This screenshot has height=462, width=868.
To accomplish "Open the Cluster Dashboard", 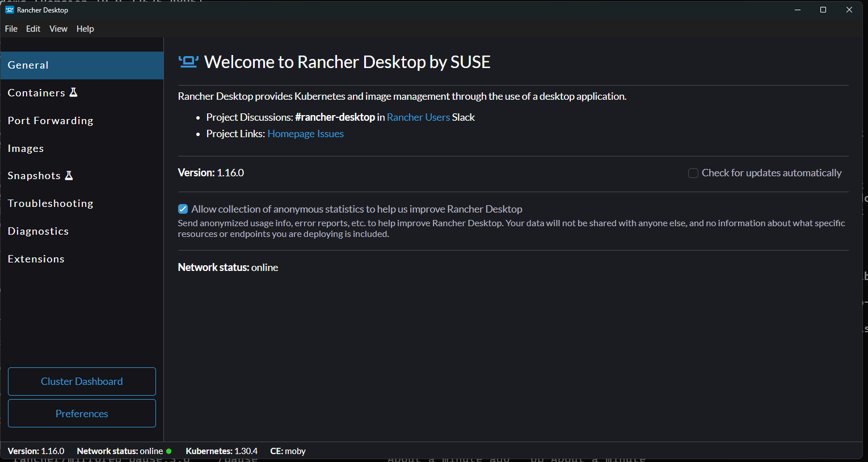I will click(82, 382).
